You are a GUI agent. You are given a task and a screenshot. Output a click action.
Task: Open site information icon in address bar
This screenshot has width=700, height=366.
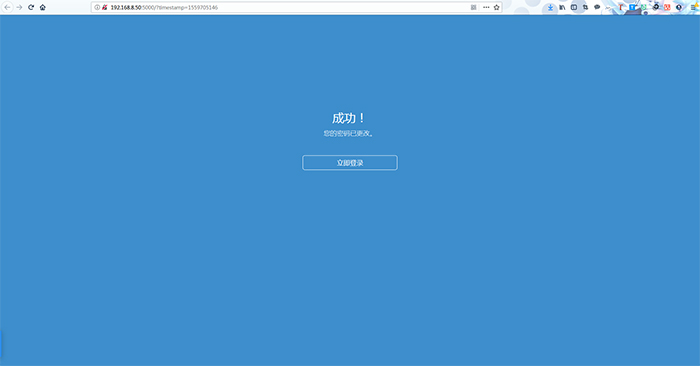pyautogui.click(x=97, y=7)
